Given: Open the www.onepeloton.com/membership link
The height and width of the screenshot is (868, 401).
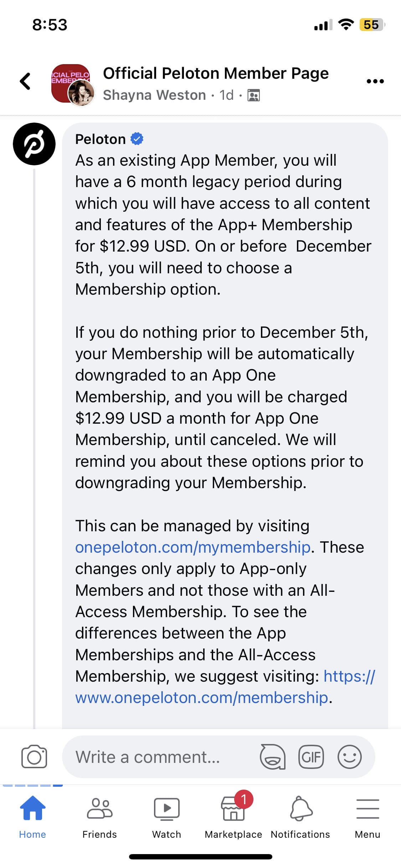Looking at the screenshot, I should pyautogui.click(x=202, y=698).
